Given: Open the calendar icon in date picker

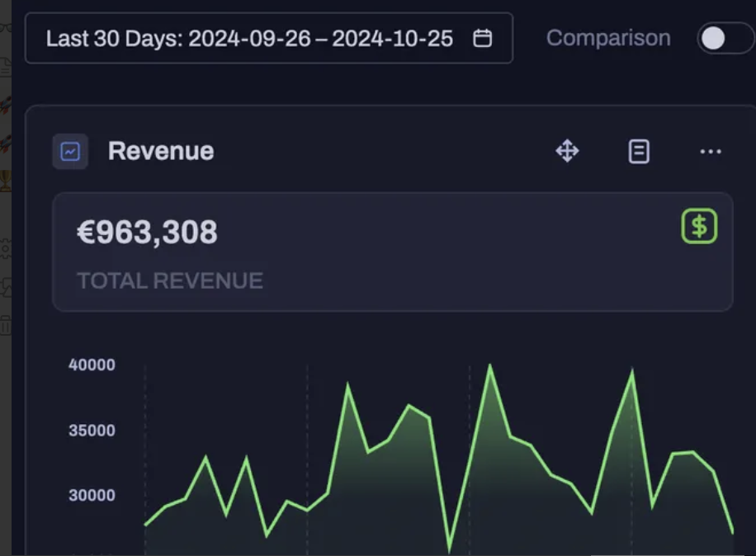Looking at the screenshot, I should click(x=483, y=39).
